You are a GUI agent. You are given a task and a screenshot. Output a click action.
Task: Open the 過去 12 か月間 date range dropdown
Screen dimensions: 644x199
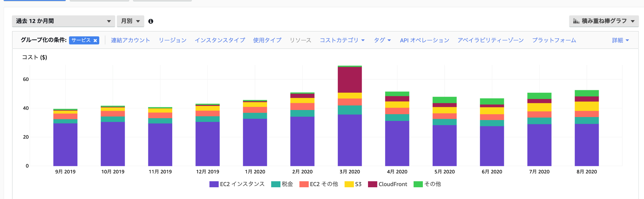click(63, 21)
